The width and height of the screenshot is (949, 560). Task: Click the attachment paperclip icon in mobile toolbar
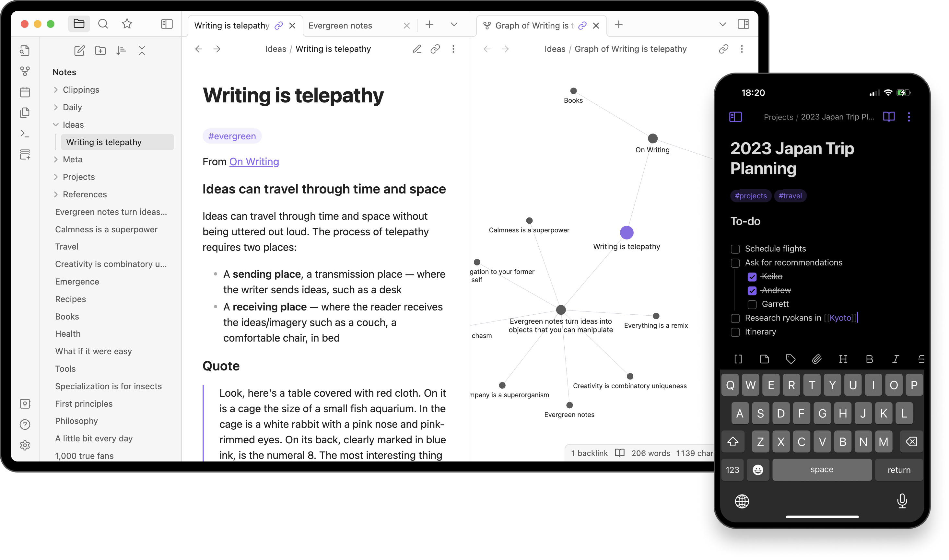(816, 360)
